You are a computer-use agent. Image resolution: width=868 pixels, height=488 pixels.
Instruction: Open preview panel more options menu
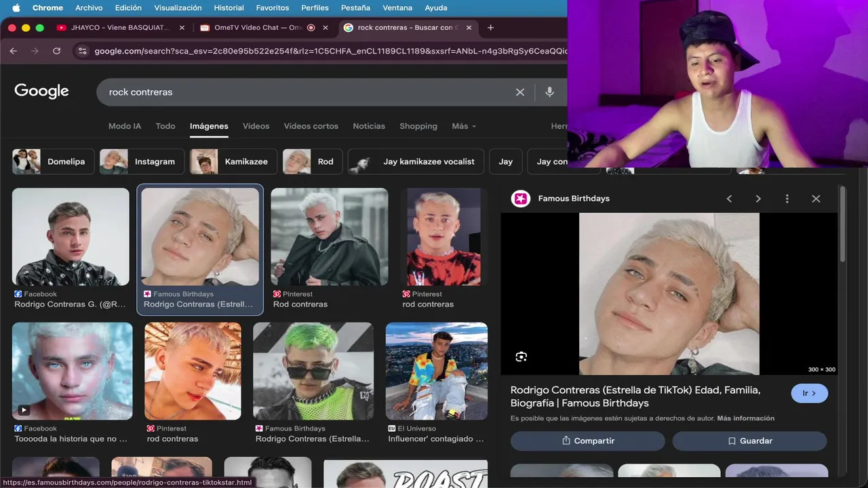pos(787,199)
